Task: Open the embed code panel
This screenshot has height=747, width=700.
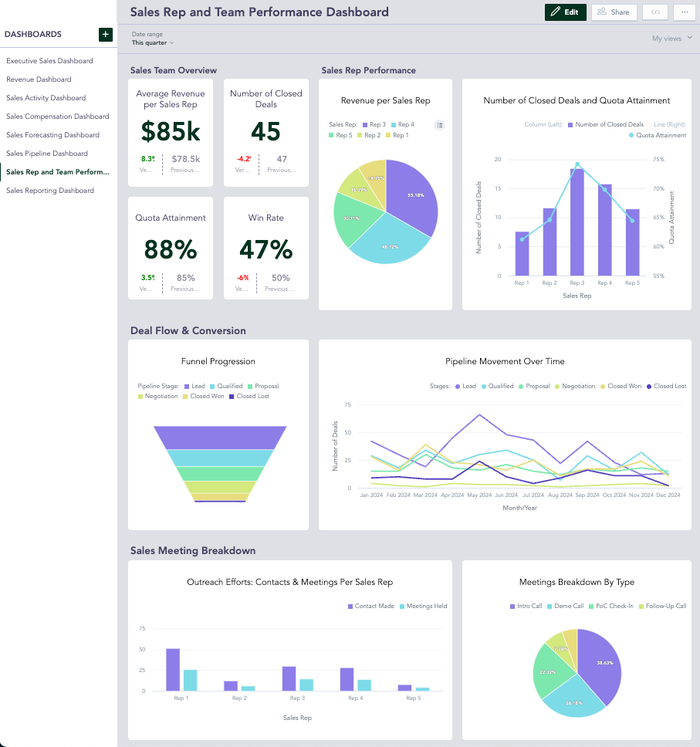Action: [x=656, y=12]
